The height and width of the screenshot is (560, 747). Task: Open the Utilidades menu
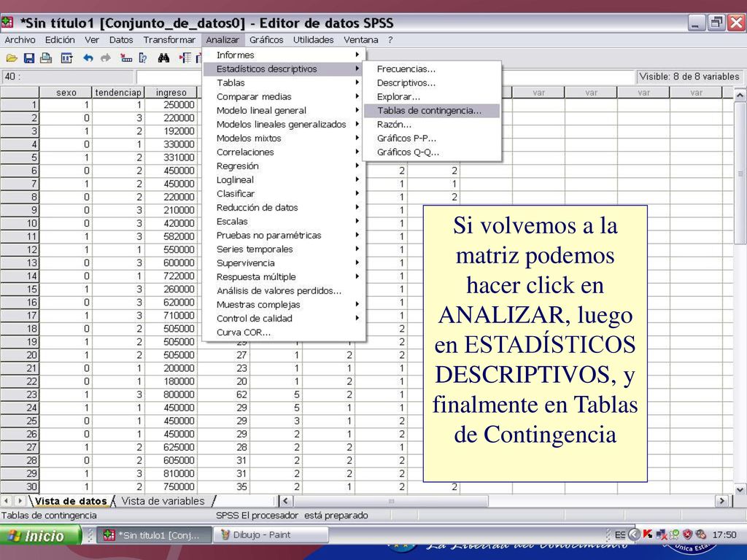(313, 40)
